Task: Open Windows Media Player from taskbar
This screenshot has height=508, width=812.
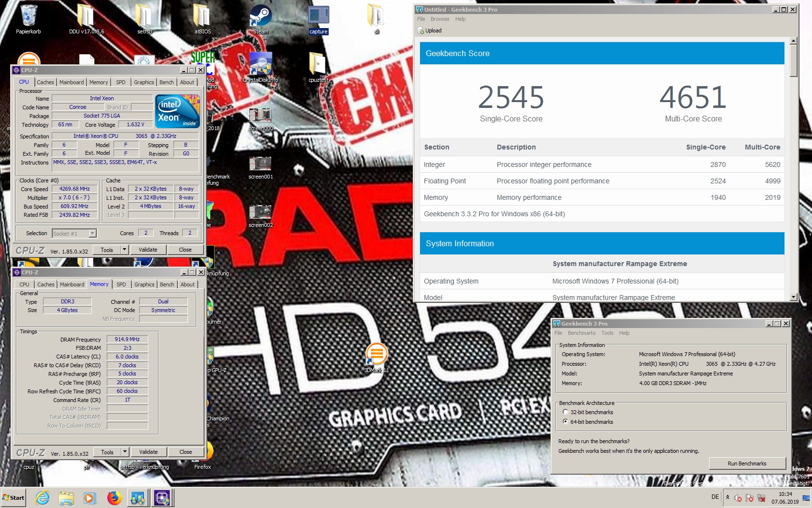Action: tap(89, 498)
